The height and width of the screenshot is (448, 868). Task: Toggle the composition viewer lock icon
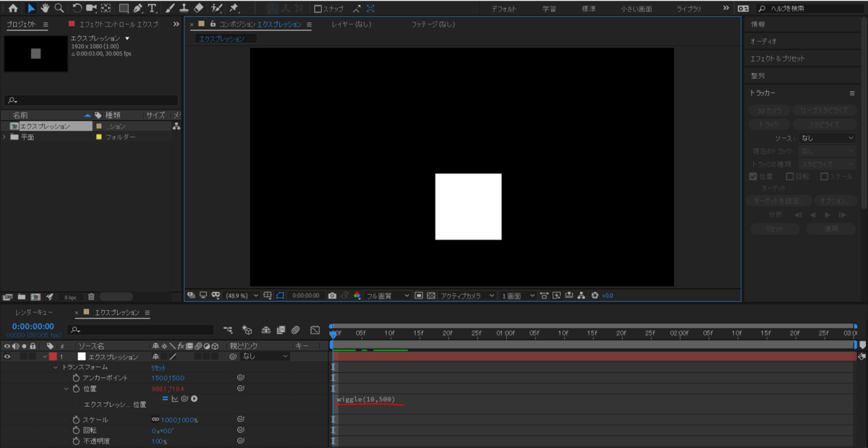[x=213, y=24]
